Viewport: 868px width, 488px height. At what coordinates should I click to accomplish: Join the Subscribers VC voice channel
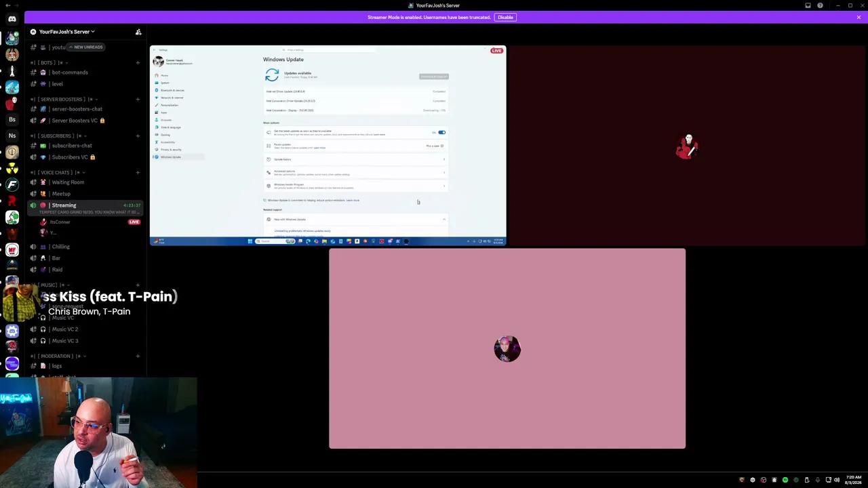click(85, 157)
